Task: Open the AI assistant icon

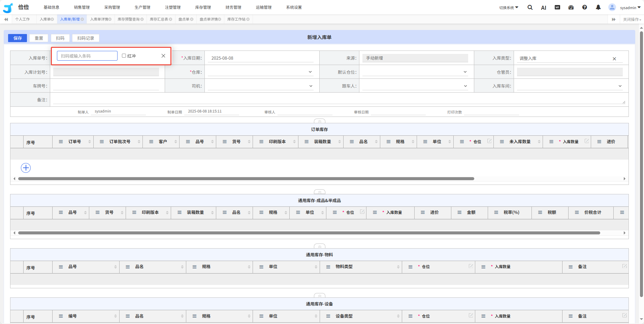Action: (x=543, y=8)
